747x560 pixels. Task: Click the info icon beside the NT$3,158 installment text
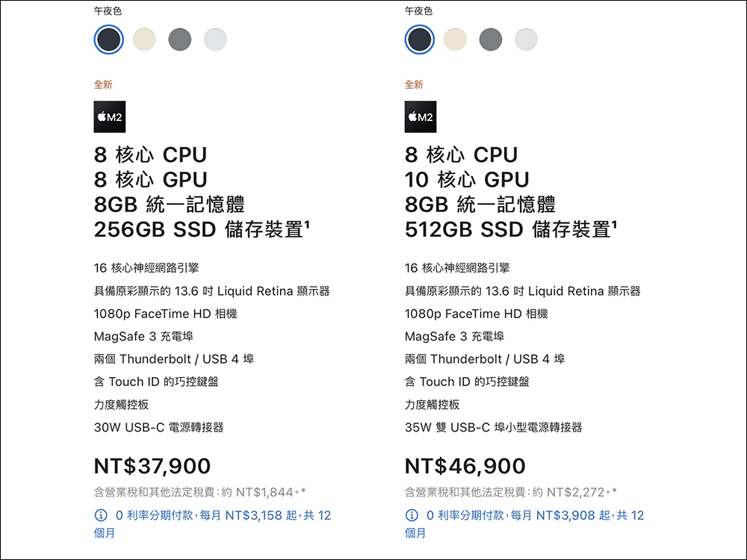pos(101,515)
